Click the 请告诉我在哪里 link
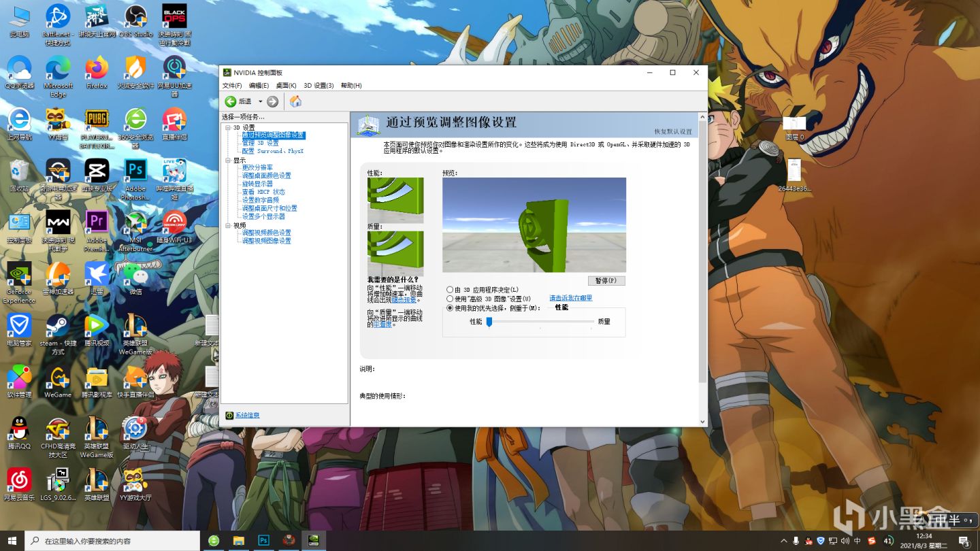The width and height of the screenshot is (980, 551). click(x=571, y=298)
